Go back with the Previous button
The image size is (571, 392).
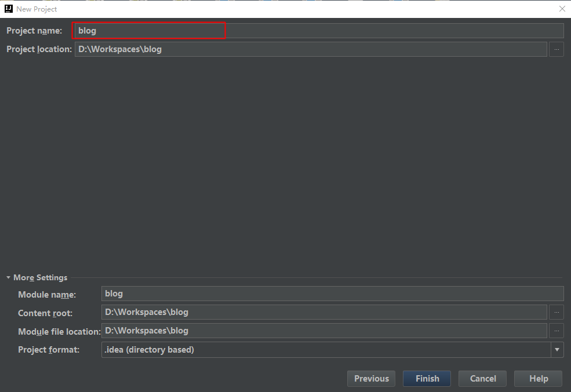click(x=371, y=379)
